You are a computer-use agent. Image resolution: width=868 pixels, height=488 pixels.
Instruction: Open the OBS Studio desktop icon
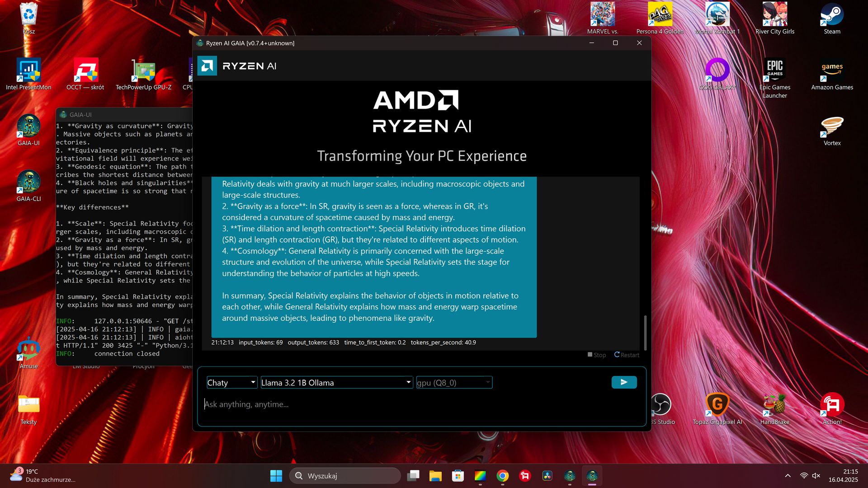[x=662, y=409]
